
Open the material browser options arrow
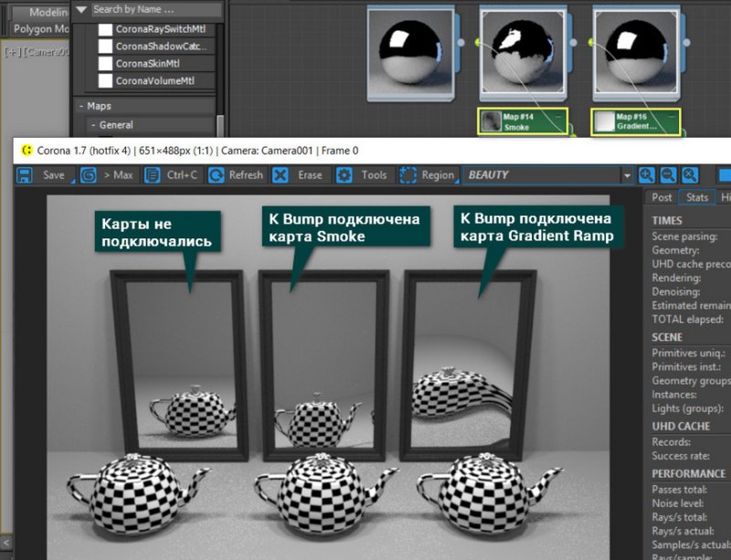pyautogui.click(x=81, y=10)
